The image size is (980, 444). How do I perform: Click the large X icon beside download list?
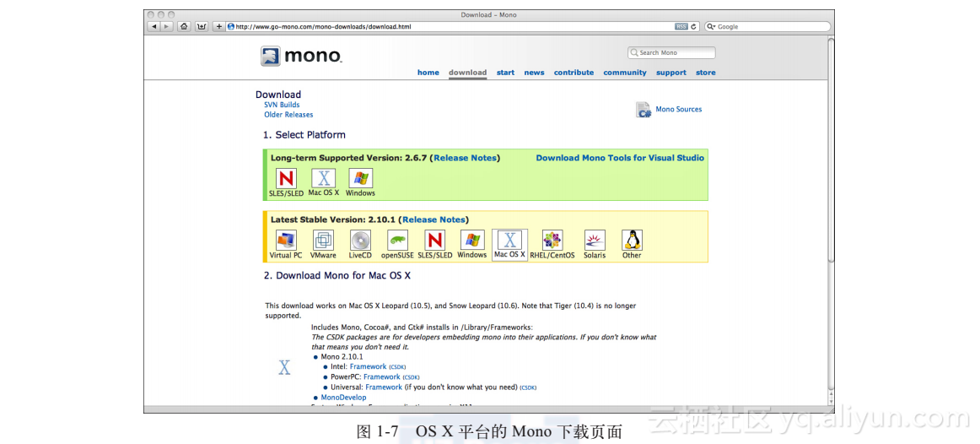pyautogui.click(x=284, y=368)
